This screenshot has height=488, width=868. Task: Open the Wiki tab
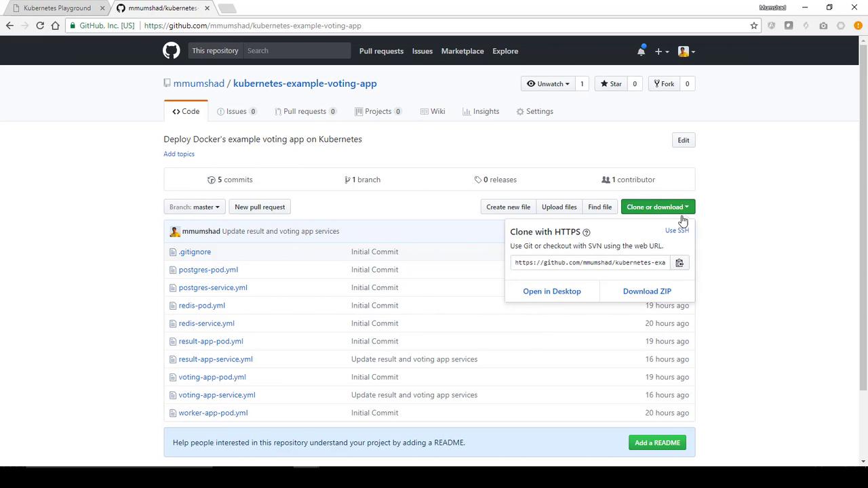[433, 112]
